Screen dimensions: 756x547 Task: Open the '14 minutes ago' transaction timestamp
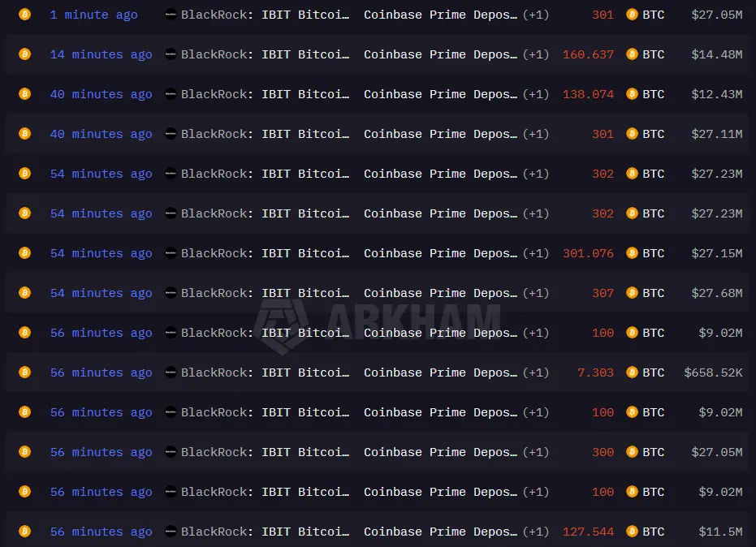click(102, 55)
